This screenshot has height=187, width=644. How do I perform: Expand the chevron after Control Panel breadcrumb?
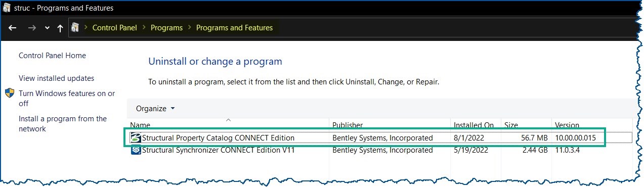coord(144,28)
